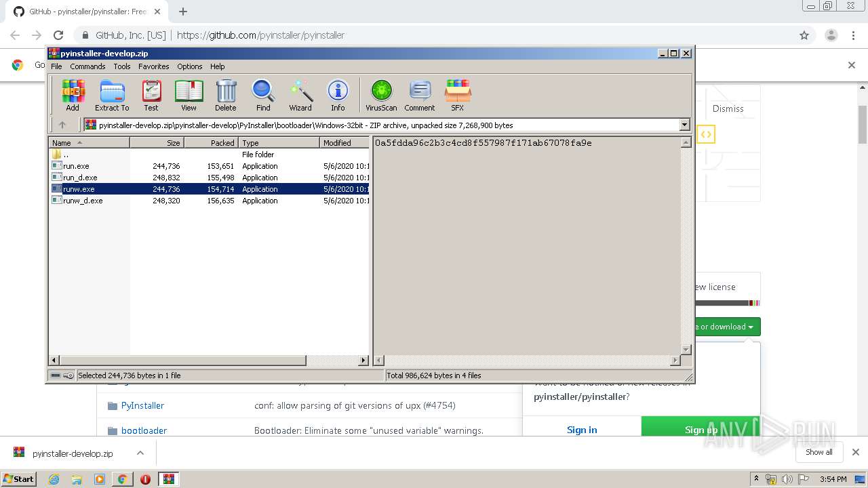Click the Add toolbar icon in WinRAR
This screenshot has height=488, width=868.
(x=73, y=96)
